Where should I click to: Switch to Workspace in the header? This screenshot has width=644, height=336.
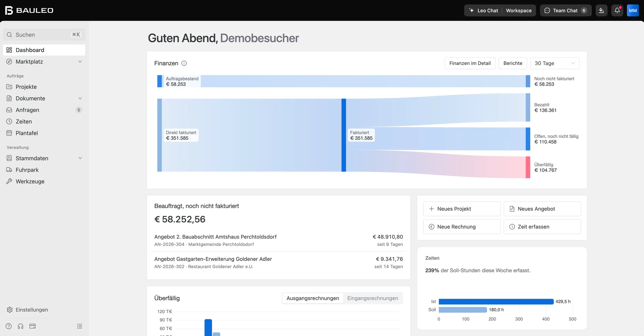pyautogui.click(x=519, y=10)
